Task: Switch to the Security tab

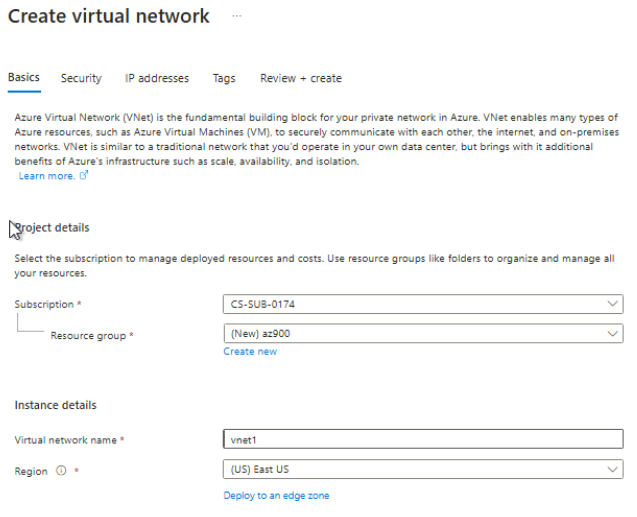Action: pos(81,78)
